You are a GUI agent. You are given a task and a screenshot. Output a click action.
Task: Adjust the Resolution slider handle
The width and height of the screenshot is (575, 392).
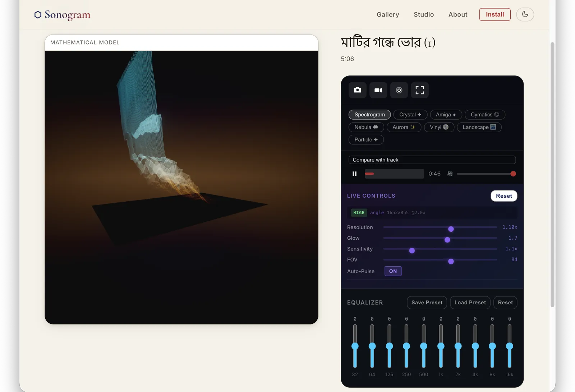pyautogui.click(x=451, y=229)
